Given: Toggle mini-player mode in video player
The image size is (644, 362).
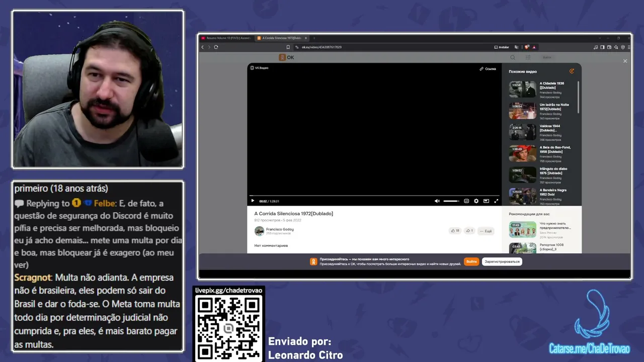Looking at the screenshot, I should pyautogui.click(x=486, y=201).
